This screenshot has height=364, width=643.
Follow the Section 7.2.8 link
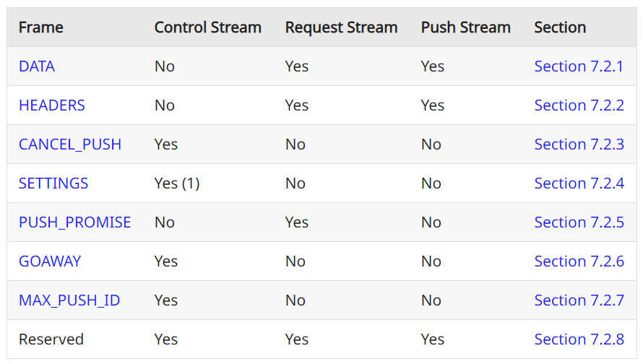(579, 339)
